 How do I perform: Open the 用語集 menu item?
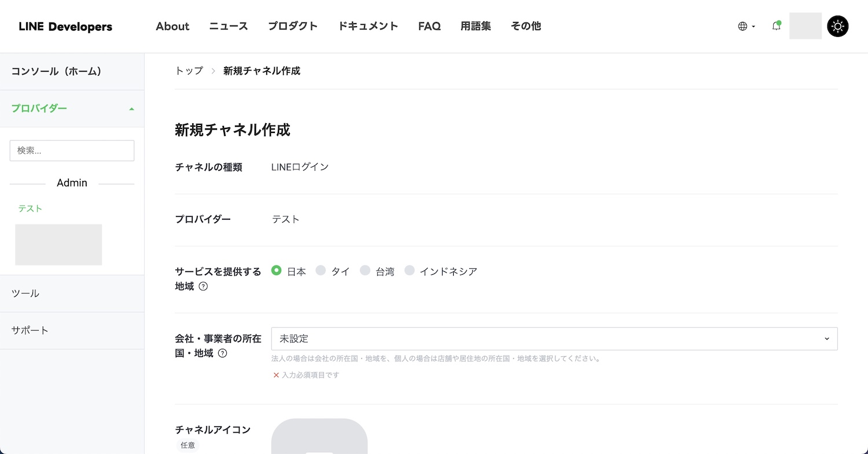476,26
